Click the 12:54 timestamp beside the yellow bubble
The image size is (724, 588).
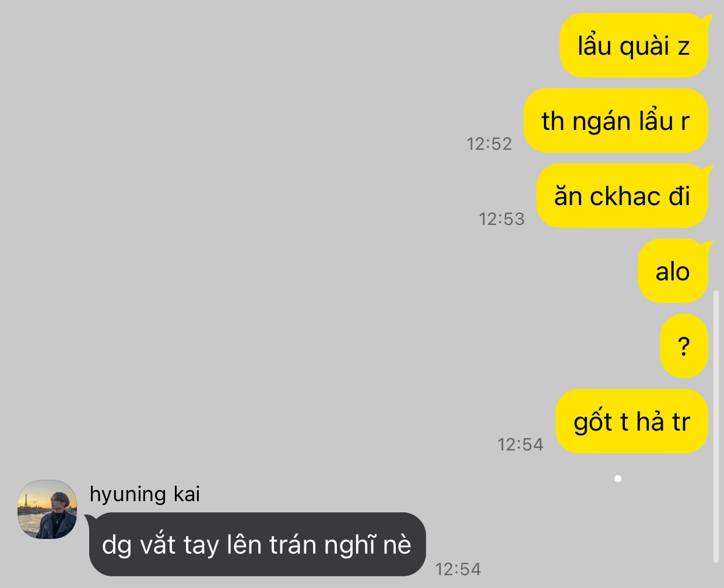tap(521, 445)
